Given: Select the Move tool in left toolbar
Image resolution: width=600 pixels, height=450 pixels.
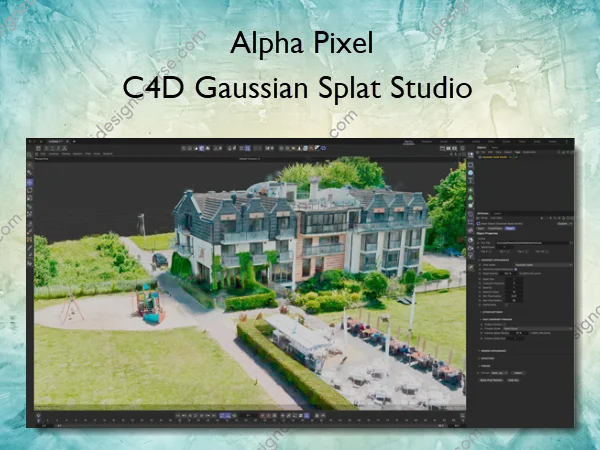Looking at the screenshot, I should tap(29, 182).
